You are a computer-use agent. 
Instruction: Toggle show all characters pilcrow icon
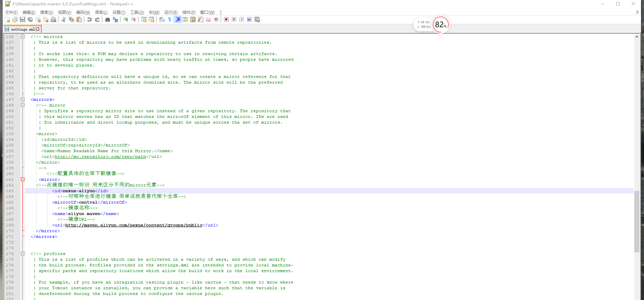[x=170, y=19]
